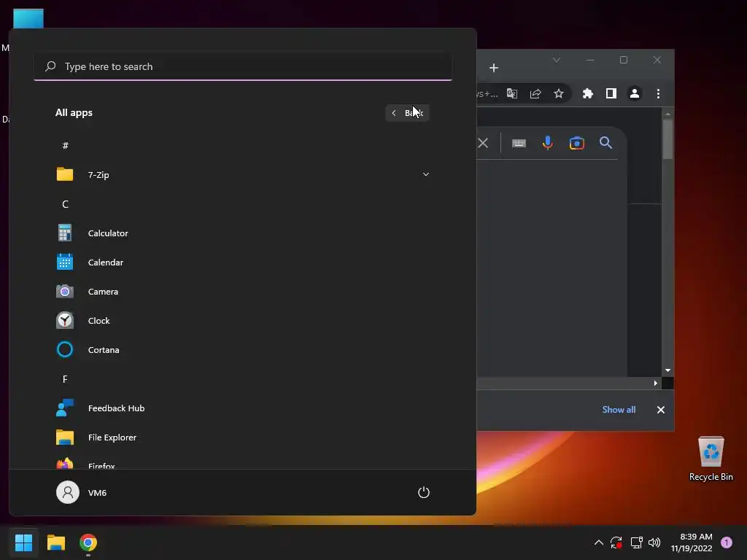Open Firefox from the apps list
This screenshot has height=560, width=747.
point(242,463)
